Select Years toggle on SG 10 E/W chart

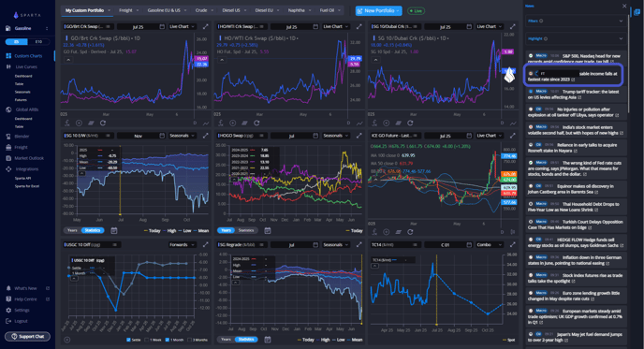point(72,230)
